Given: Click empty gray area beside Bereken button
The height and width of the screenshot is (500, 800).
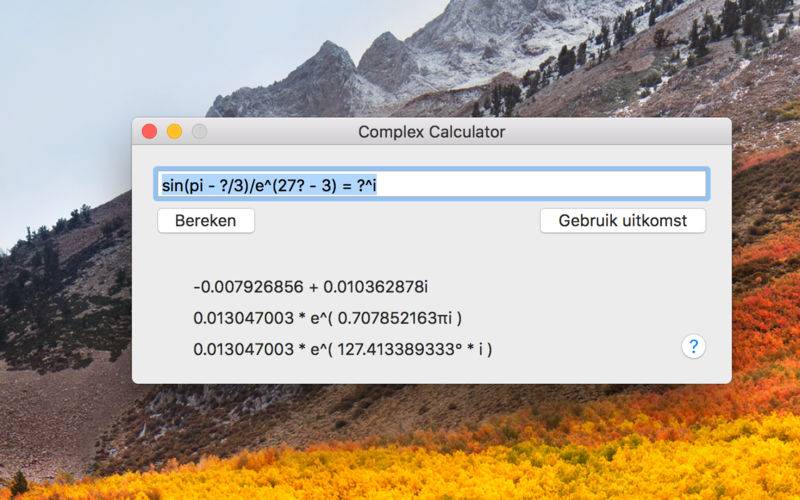Looking at the screenshot, I should coord(397,221).
